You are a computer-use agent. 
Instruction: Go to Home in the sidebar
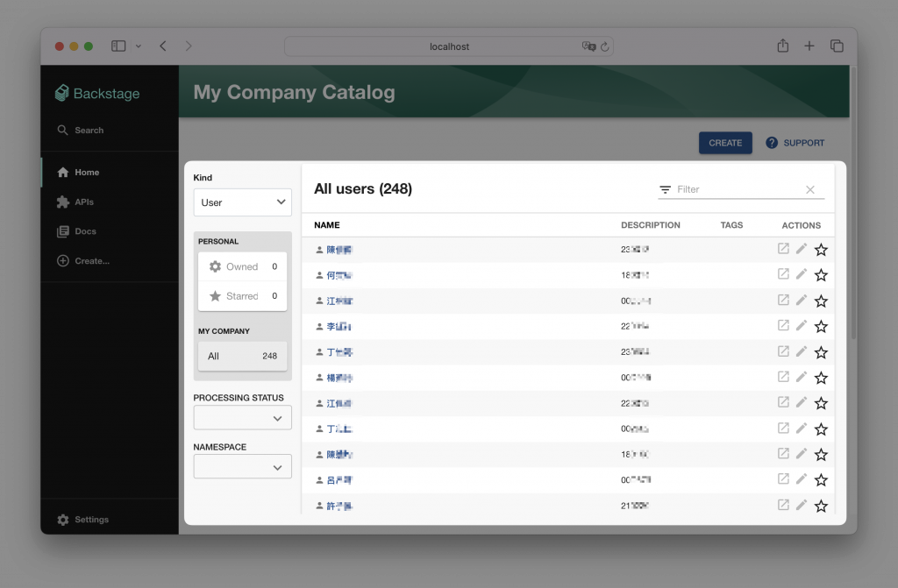click(78, 173)
